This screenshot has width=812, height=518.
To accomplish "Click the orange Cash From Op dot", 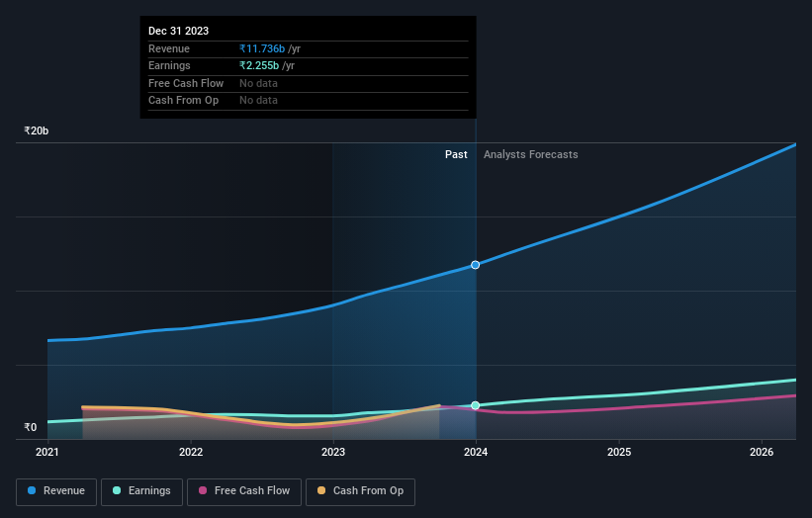I will tap(321, 490).
